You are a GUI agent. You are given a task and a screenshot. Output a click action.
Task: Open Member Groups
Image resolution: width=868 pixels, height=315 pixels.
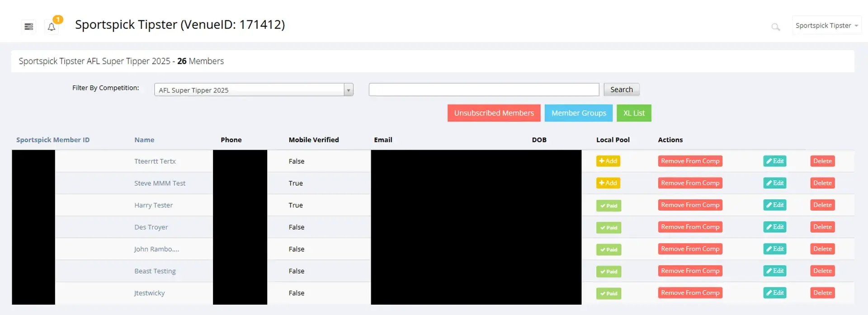[579, 113]
